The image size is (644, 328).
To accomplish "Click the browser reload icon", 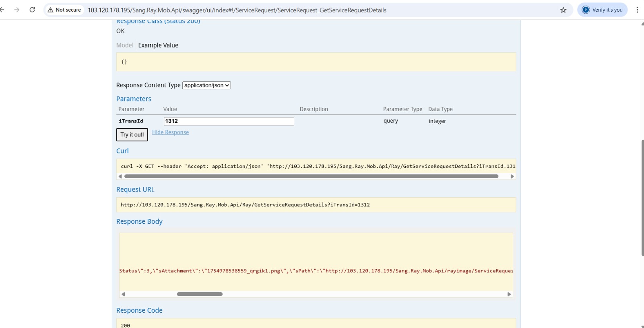I will pyautogui.click(x=32, y=10).
